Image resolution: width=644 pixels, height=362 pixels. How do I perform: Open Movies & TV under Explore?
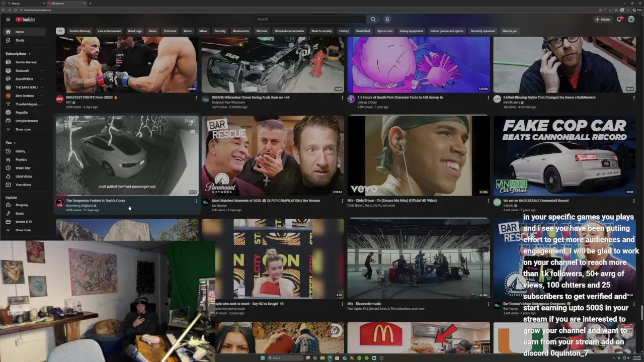point(25,222)
